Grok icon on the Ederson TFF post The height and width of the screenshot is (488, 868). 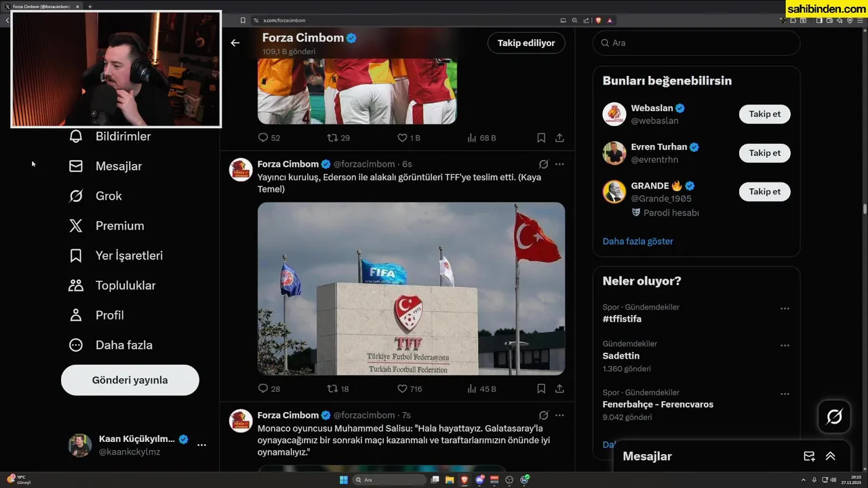(543, 164)
